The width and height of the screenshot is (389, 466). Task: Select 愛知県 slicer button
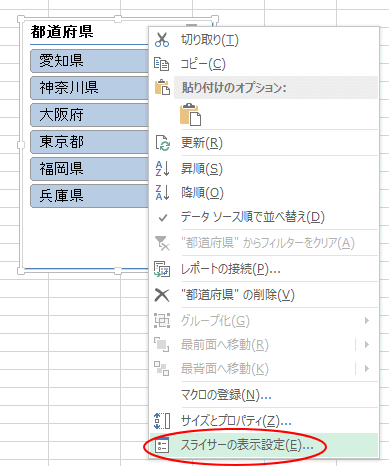[x=90, y=61]
